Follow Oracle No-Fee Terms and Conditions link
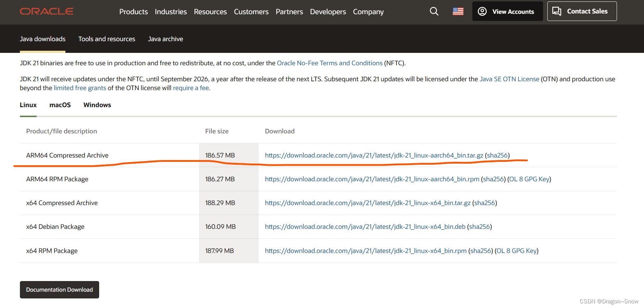The width and height of the screenshot is (644, 308). (x=330, y=63)
